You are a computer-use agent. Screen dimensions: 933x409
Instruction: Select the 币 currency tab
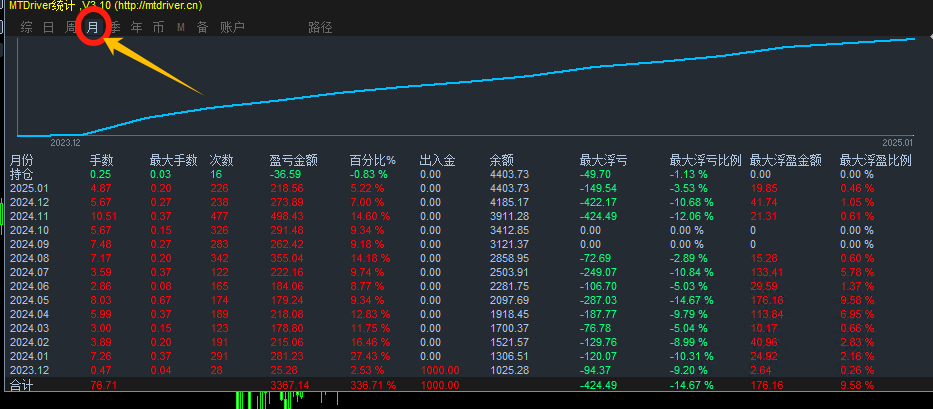coord(159,28)
